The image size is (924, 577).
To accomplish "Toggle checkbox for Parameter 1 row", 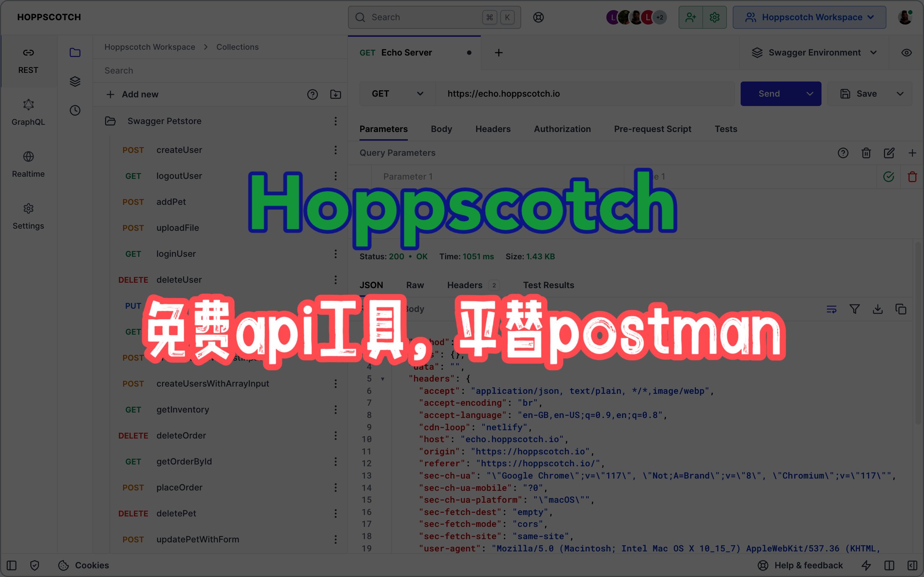I will point(888,177).
